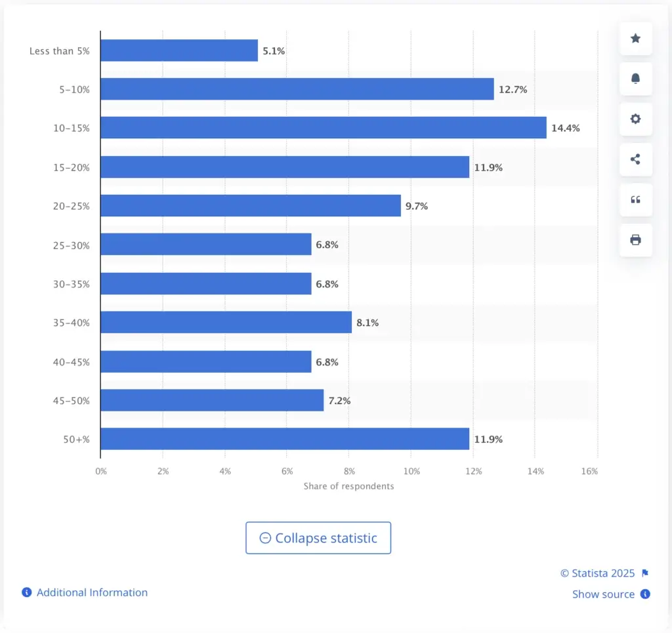Select the 50+% bar at the bottom
The height and width of the screenshot is (633, 672).
coord(282,439)
